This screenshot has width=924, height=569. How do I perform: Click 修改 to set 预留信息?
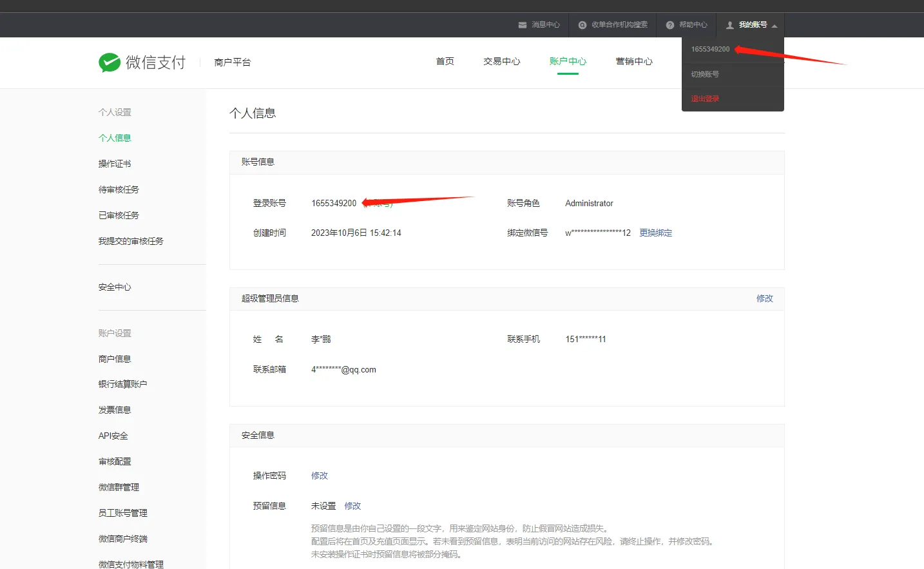(352, 506)
